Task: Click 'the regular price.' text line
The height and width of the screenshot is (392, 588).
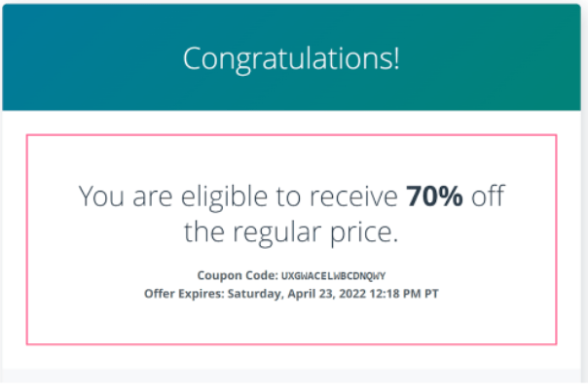Action: (291, 233)
